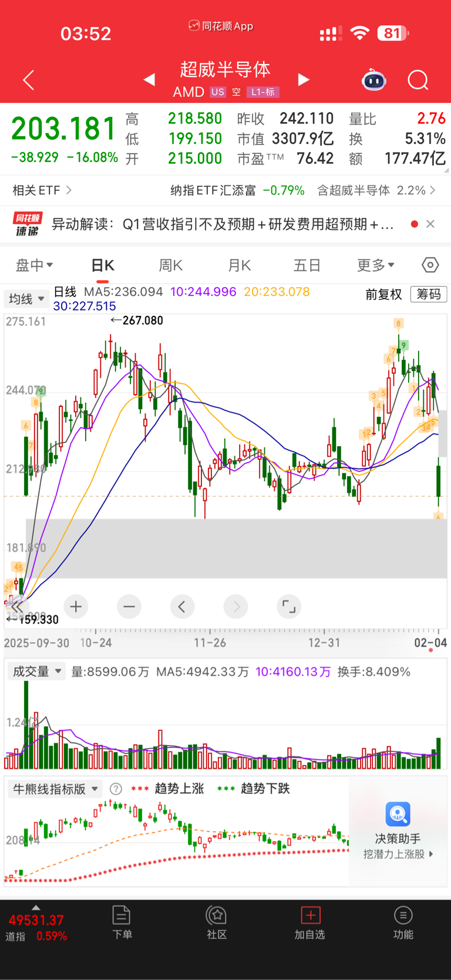This screenshot has width=451, height=980.
Task: Switch to the 周K tab
Action: click(171, 265)
